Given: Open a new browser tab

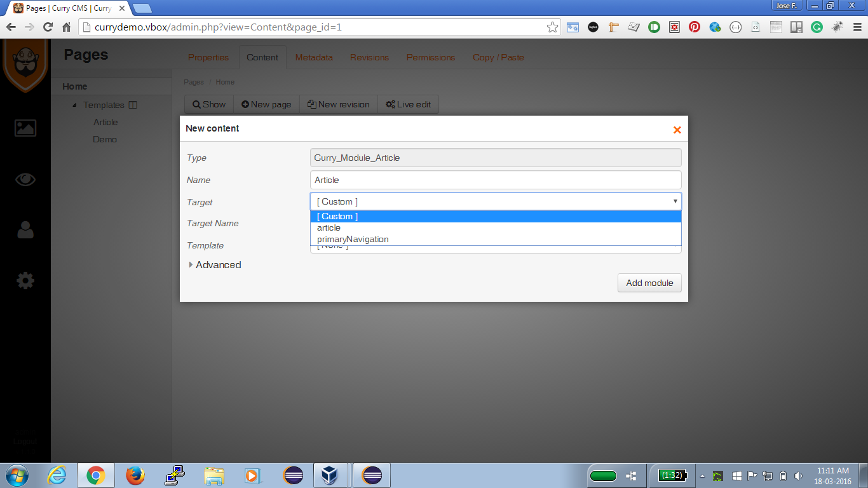Looking at the screenshot, I should pyautogui.click(x=142, y=8).
